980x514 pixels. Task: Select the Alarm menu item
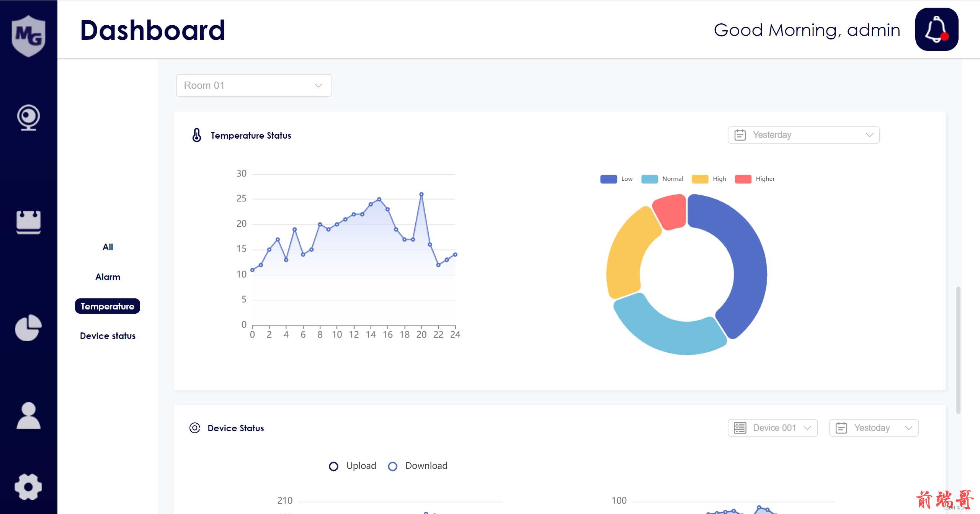[x=108, y=277]
